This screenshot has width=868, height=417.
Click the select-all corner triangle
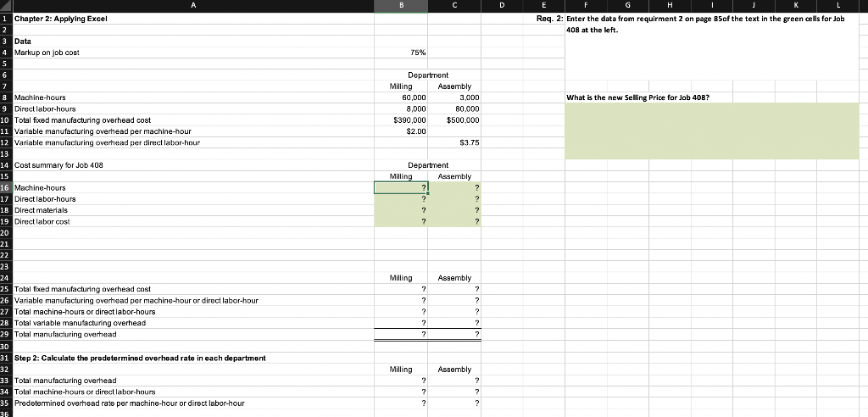(x=6, y=6)
